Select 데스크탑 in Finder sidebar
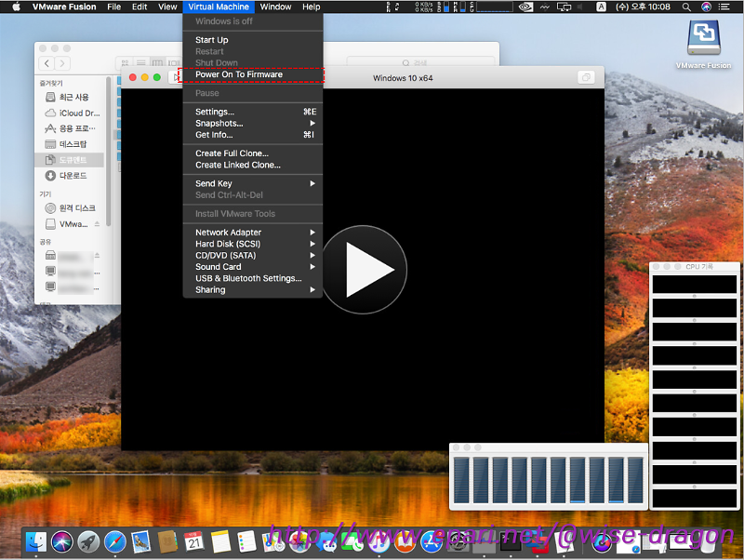 click(x=69, y=144)
